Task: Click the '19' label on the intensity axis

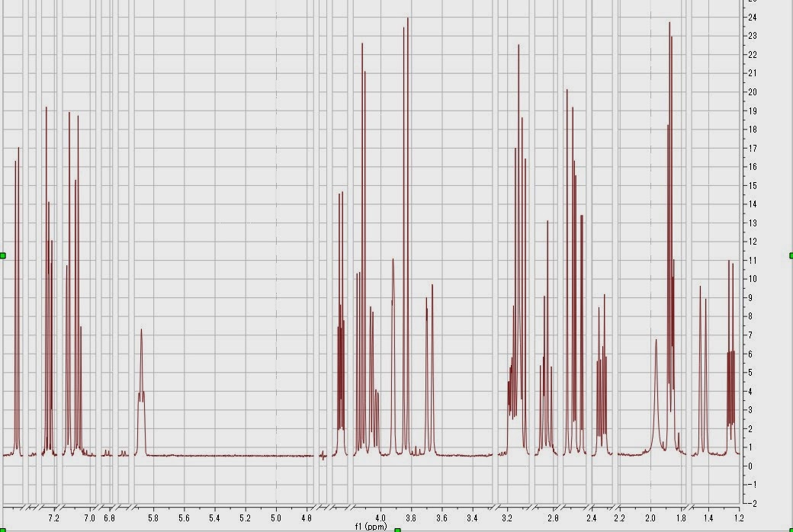Action: tap(753, 111)
